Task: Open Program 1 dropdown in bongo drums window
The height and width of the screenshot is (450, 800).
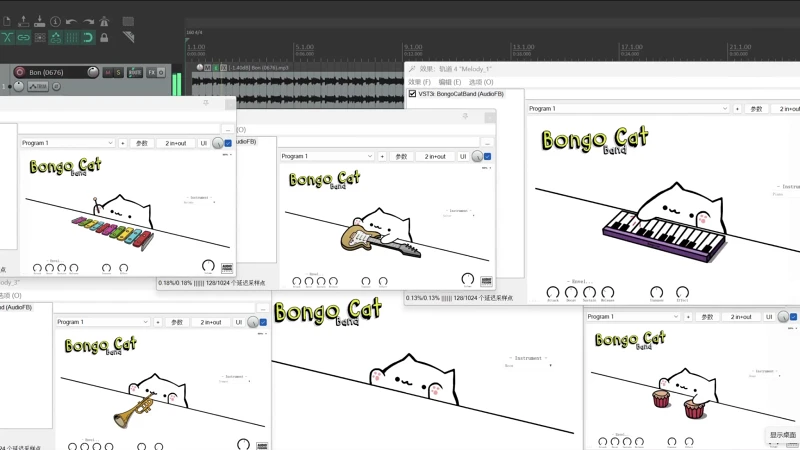Action: (x=633, y=316)
